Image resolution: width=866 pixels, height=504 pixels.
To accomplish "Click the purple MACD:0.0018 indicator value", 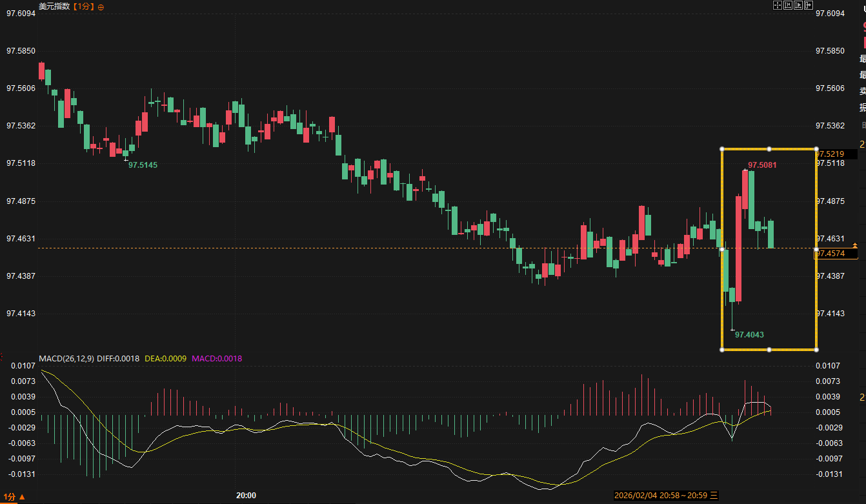I will pos(217,358).
